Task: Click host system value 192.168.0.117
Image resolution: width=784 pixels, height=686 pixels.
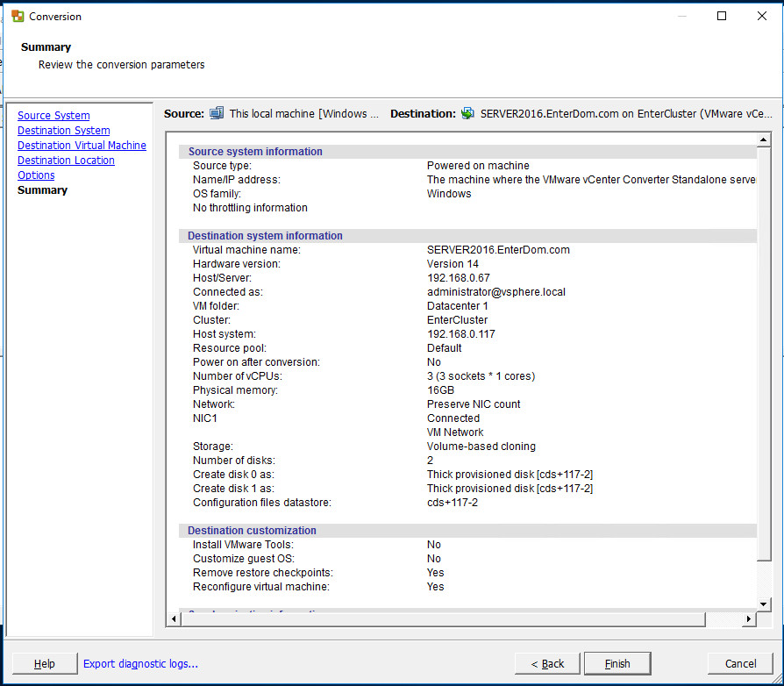Action: pos(461,333)
